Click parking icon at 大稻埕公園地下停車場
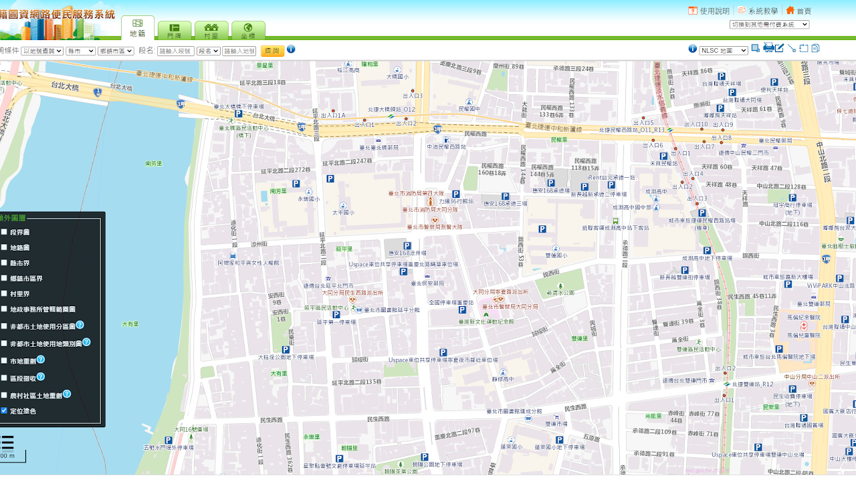This screenshot has height=504, width=856. point(286,350)
